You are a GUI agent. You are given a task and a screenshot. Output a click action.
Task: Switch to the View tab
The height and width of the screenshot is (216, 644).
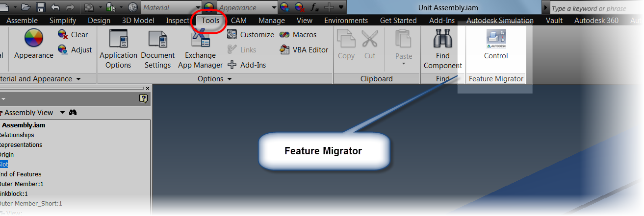pyautogui.click(x=305, y=21)
